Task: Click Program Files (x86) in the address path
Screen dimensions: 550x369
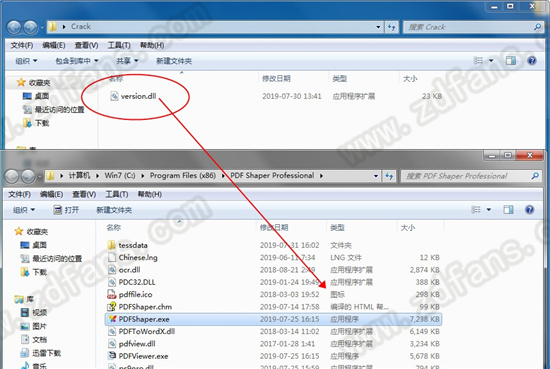Action: click(183, 175)
